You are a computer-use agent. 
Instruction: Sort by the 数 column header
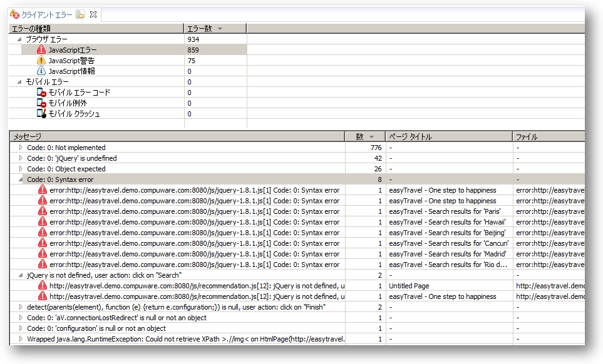[365, 137]
